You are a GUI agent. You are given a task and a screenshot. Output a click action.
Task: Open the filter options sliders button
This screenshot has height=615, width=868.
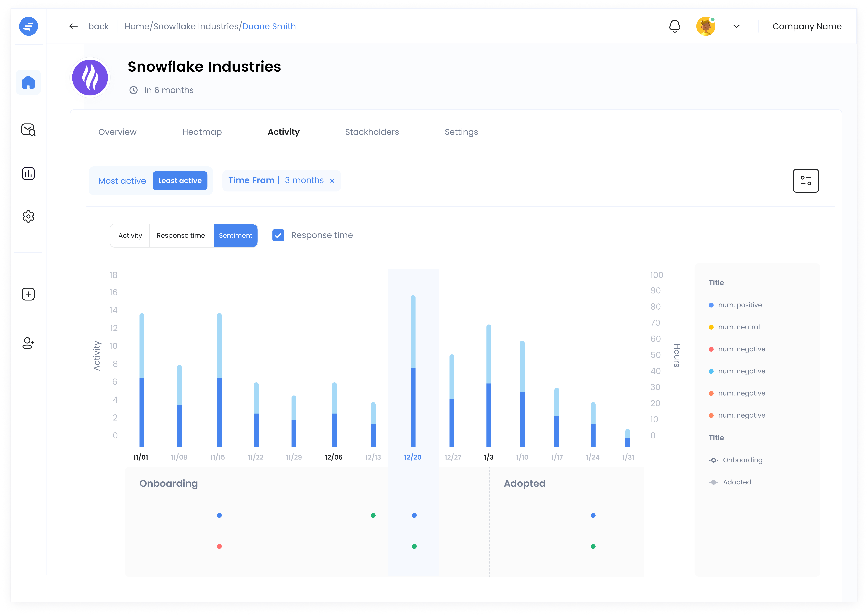(806, 181)
